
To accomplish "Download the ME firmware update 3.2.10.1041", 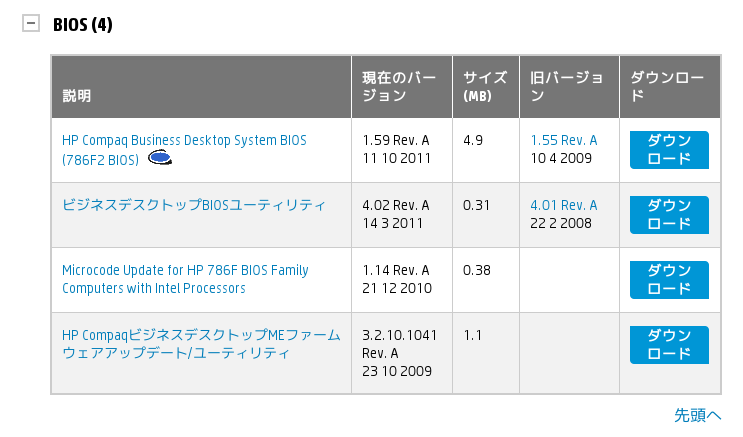I will point(669,344).
